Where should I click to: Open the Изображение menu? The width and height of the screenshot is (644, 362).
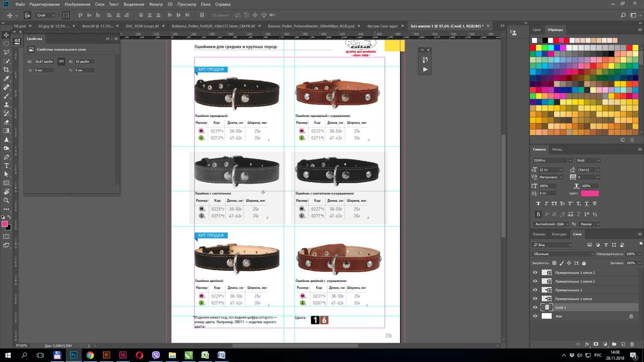tap(77, 4)
